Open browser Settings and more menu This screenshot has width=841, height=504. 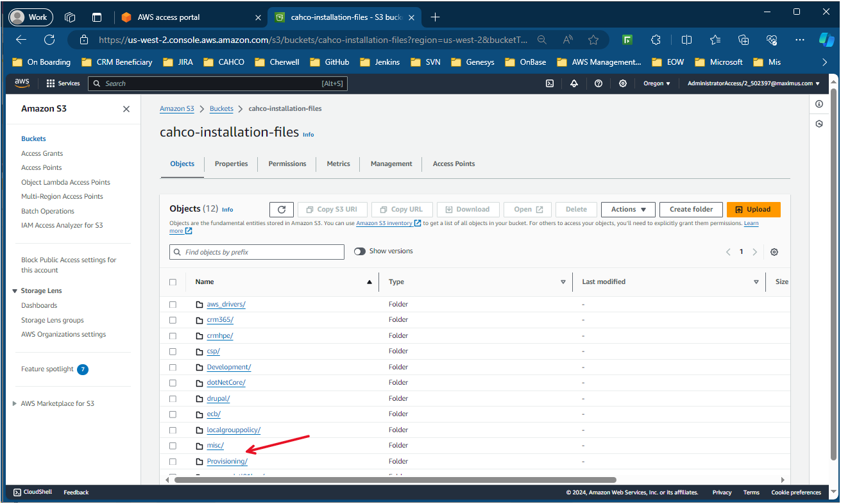pyautogui.click(x=800, y=40)
